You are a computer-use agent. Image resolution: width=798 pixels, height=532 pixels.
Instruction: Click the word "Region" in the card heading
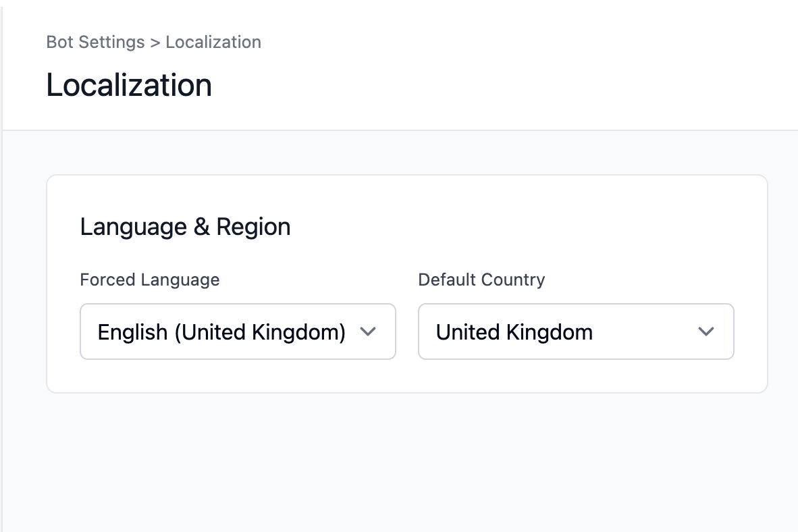coord(253,227)
